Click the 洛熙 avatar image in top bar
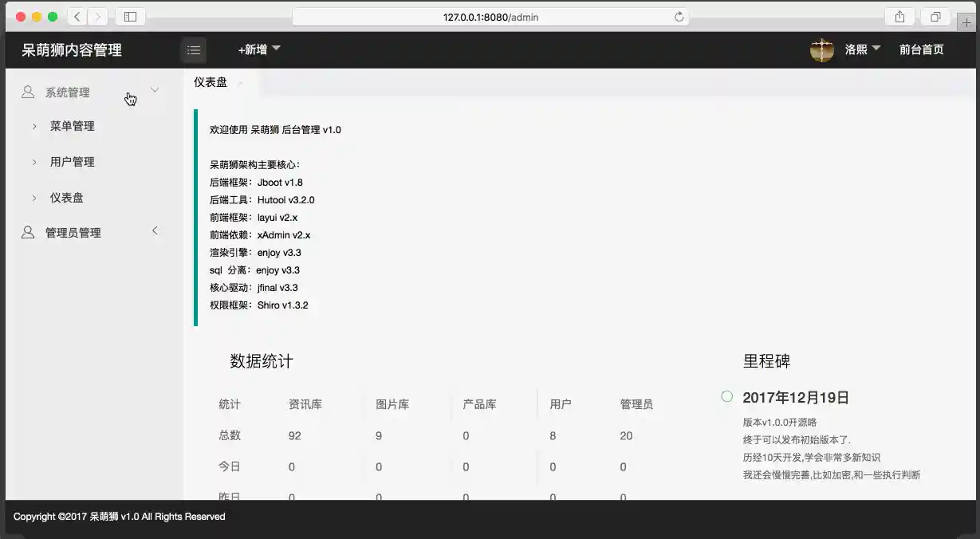 click(x=821, y=49)
